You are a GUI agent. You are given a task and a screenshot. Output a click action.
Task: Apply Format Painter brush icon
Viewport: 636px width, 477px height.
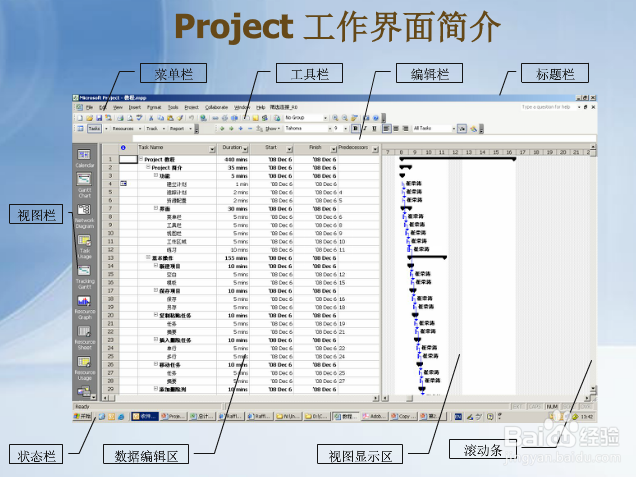[180, 118]
